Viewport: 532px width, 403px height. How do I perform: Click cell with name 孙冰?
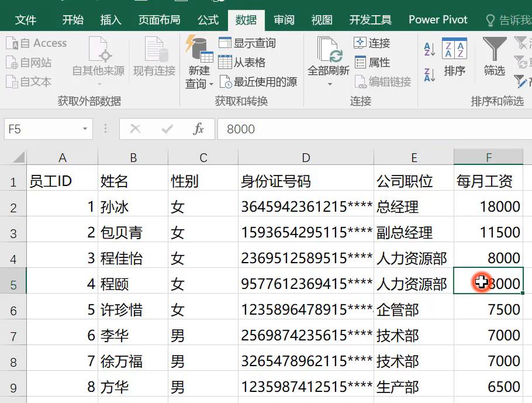click(x=133, y=206)
